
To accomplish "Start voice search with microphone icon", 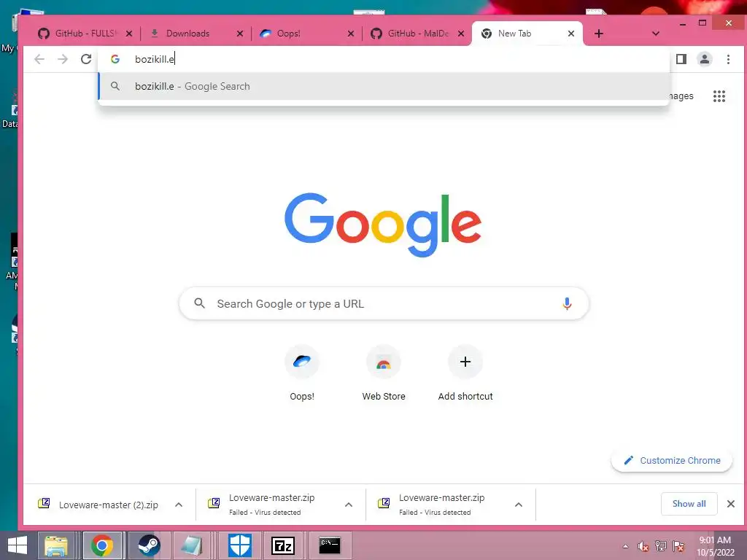I will pos(567,303).
